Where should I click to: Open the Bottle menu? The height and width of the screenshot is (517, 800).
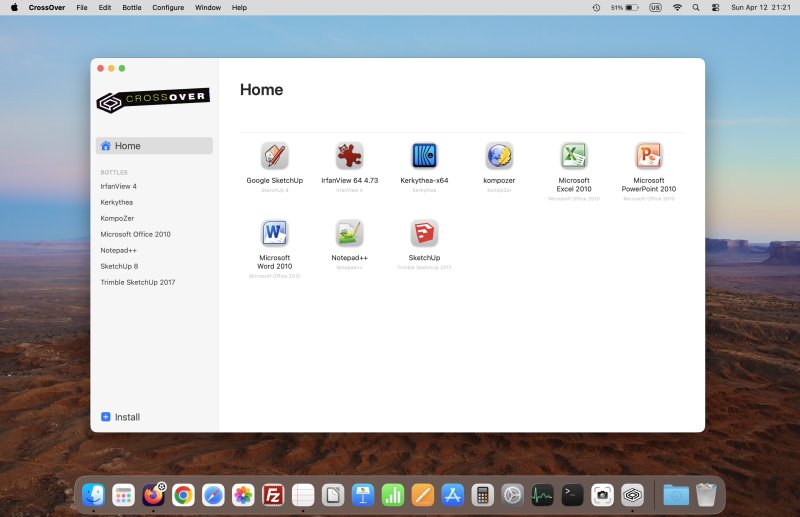(132, 8)
